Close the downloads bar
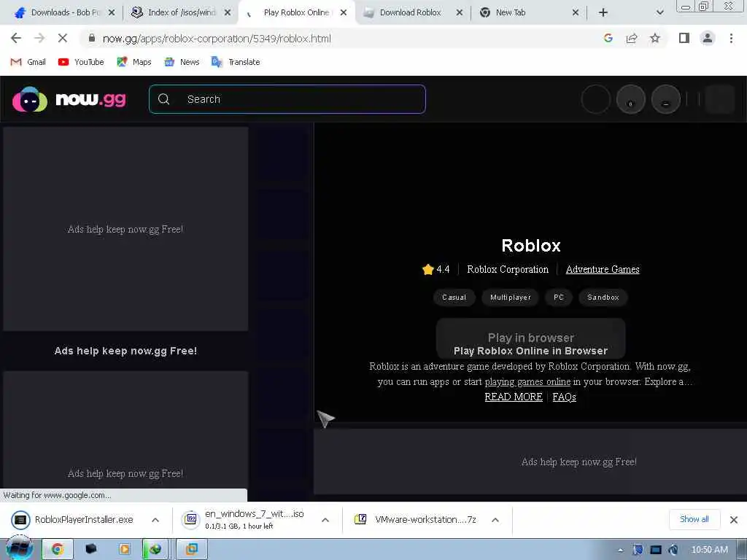This screenshot has width=747, height=560. (x=734, y=519)
